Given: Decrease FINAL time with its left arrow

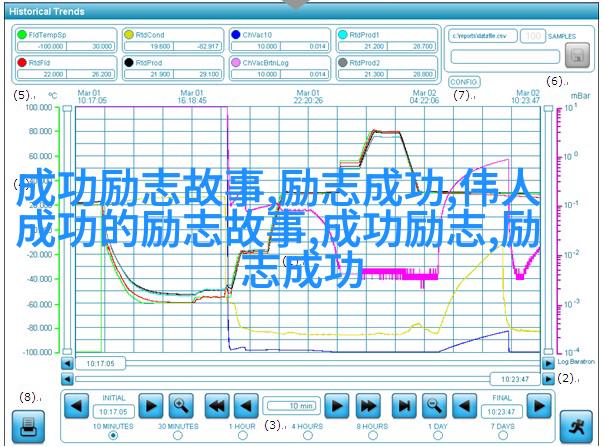Looking at the screenshot, I should click(x=464, y=405).
